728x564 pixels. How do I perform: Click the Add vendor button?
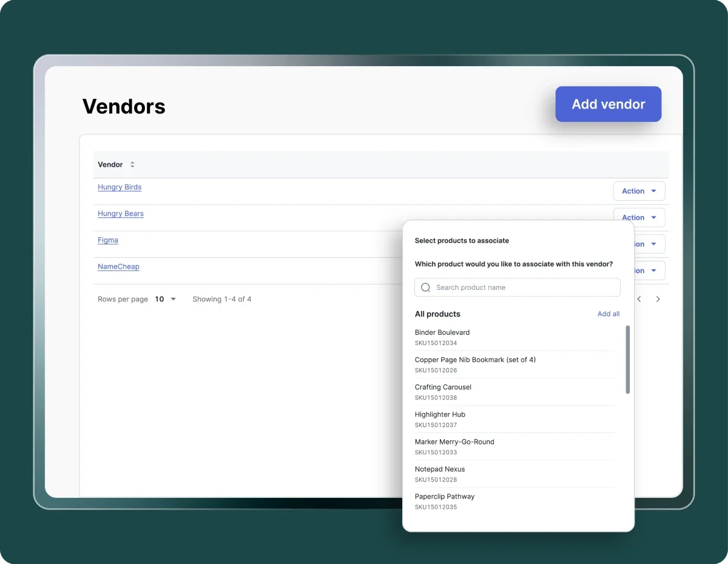coord(608,104)
